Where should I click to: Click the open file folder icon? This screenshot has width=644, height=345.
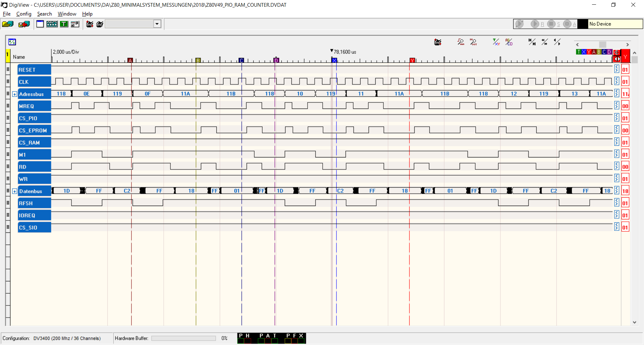click(7, 24)
